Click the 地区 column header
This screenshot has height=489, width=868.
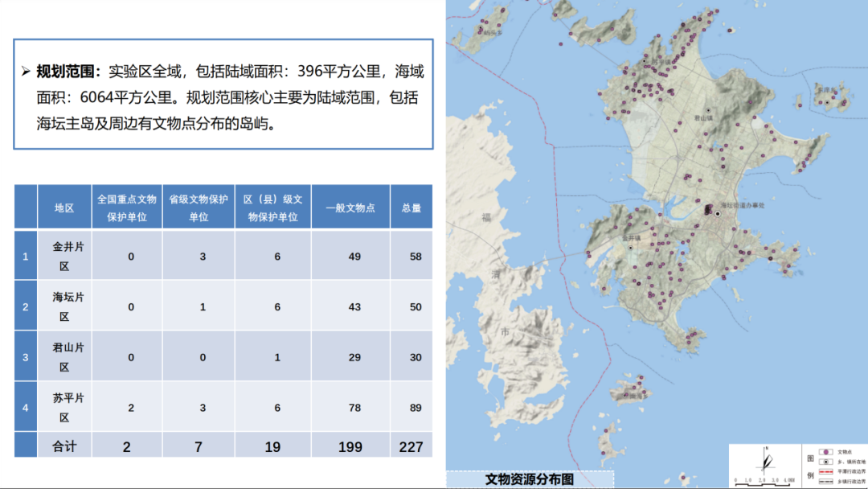(64, 208)
